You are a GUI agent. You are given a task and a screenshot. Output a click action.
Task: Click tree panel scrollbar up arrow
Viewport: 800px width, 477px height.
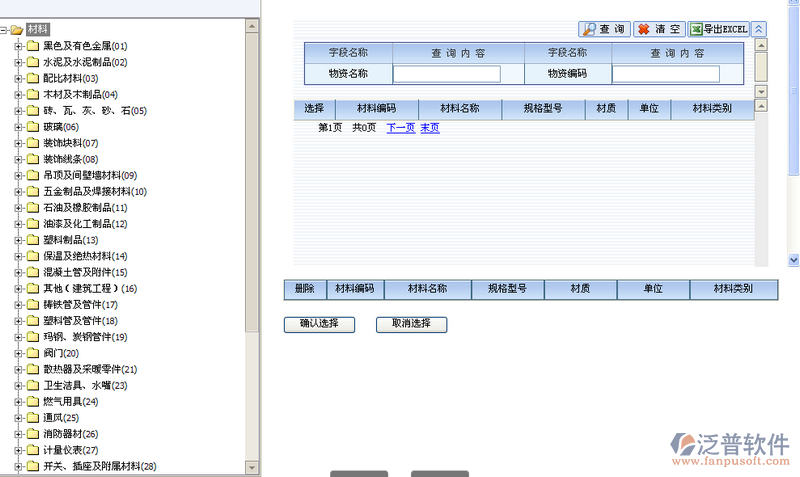252,26
